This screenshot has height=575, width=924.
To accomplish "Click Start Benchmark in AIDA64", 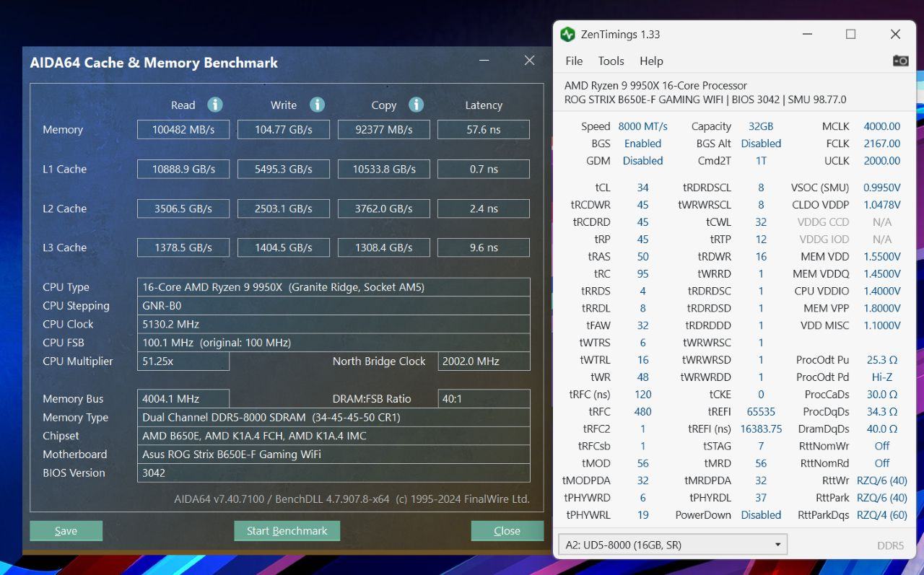I will [287, 531].
